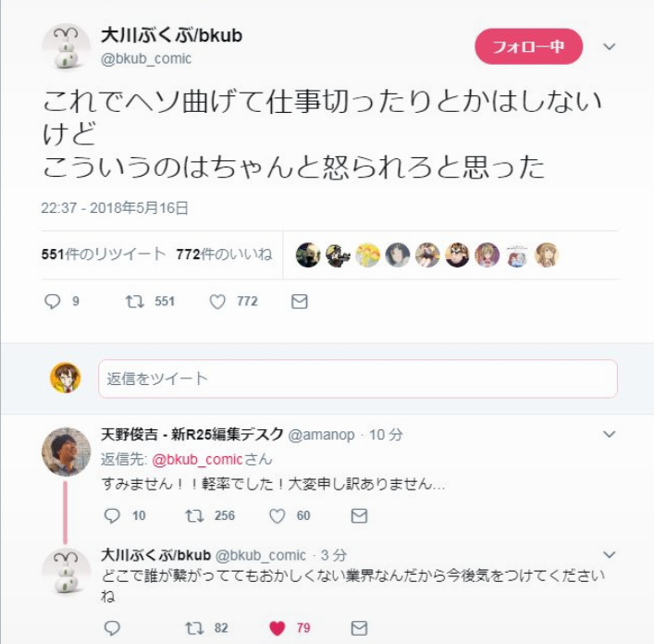
Task: Click reply icon on bkub's bottom reply
Action: pos(112,627)
